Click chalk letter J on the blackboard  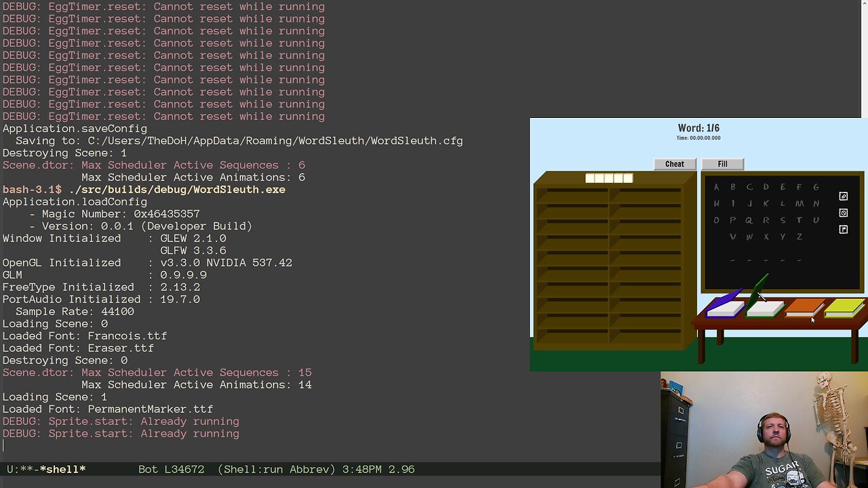(749, 203)
